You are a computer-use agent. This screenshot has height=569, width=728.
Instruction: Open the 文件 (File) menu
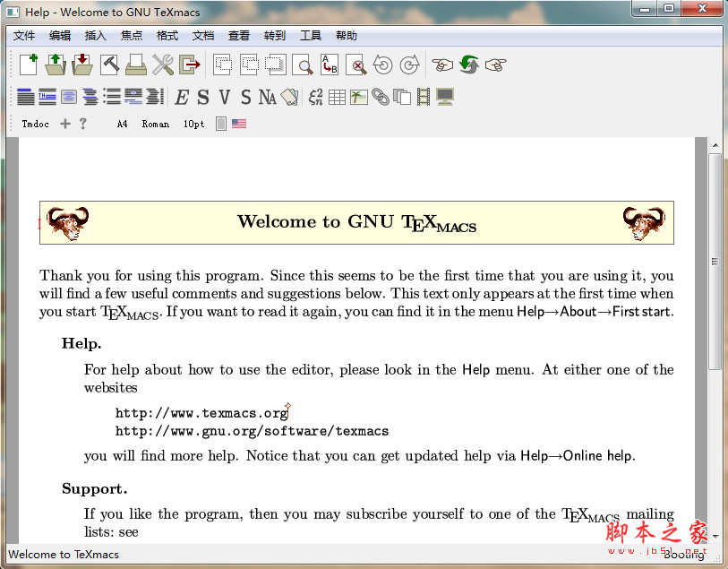[x=24, y=36]
